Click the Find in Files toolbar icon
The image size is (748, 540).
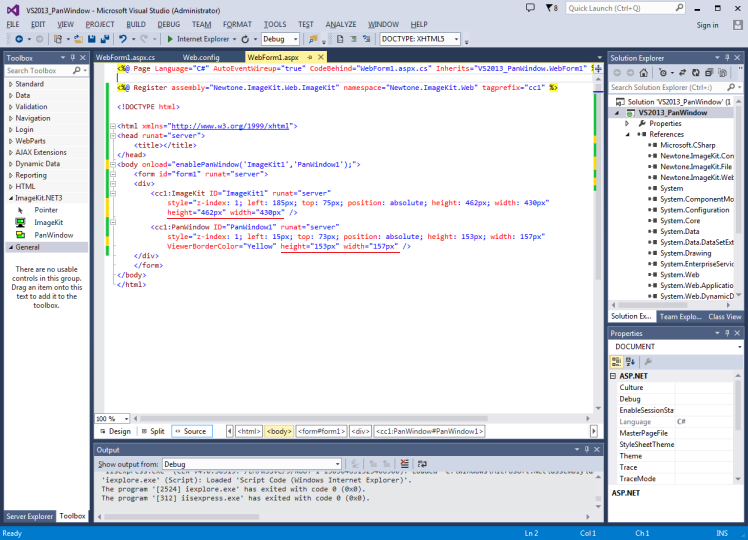click(x=312, y=39)
